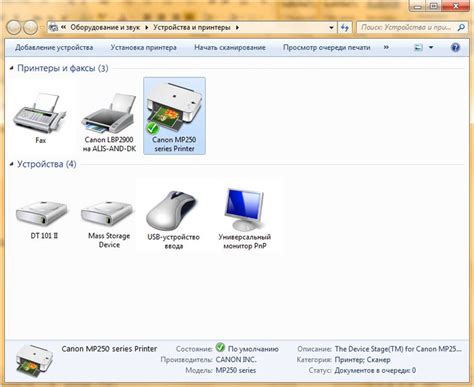
Task: Click the search field for devices
Action: [411, 27]
